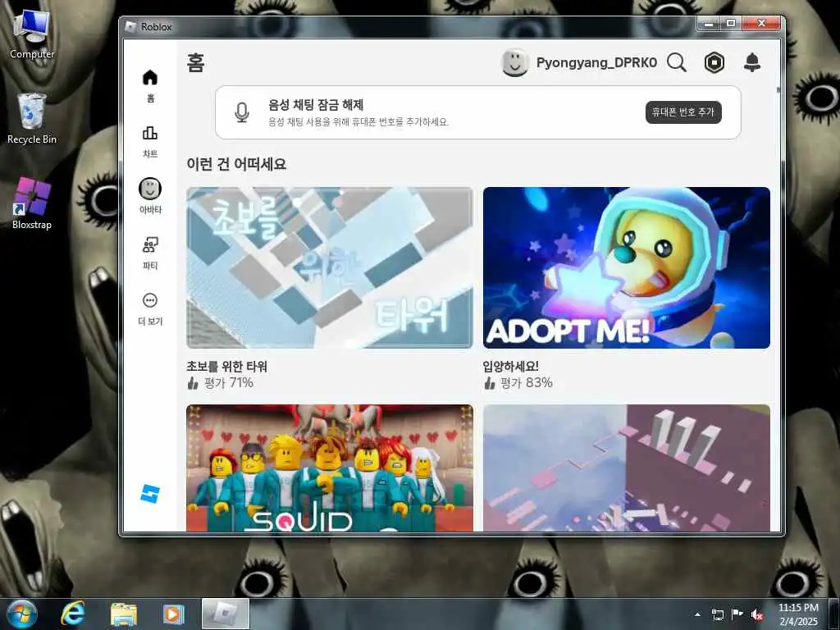Viewport: 840px width, 630px height.
Task: Open Windows Explorer folder in taskbar
Action: [123, 614]
